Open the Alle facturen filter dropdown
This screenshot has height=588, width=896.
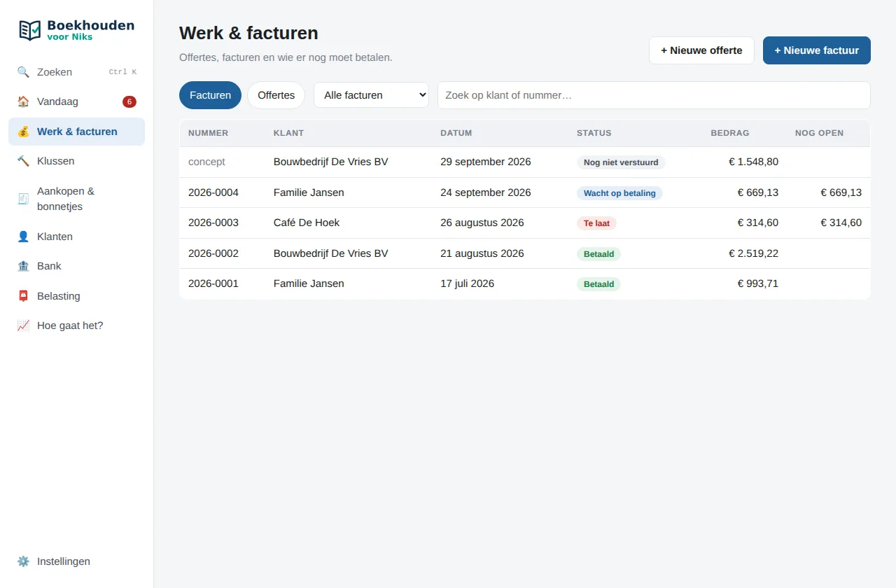pos(371,95)
